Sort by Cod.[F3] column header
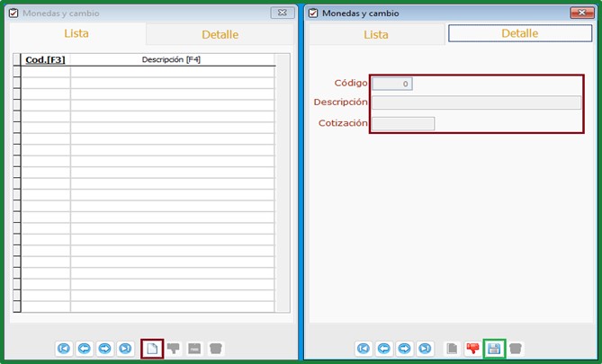 45,60
